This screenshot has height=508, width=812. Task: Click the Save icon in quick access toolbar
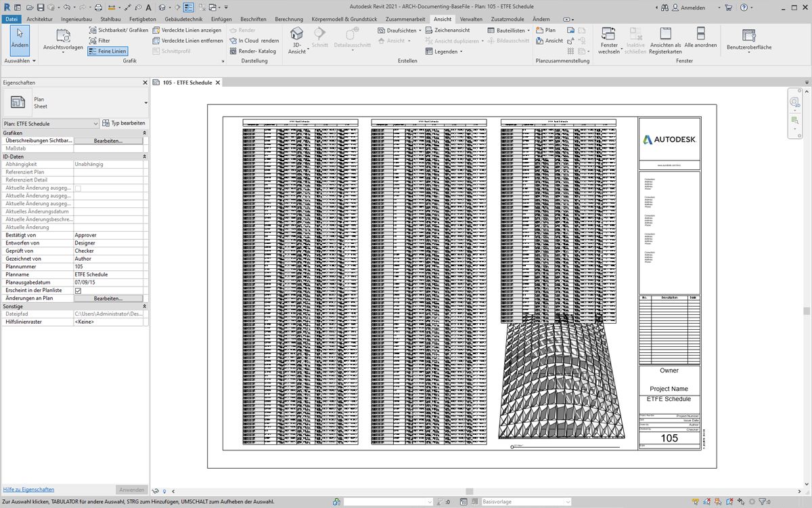point(41,7)
